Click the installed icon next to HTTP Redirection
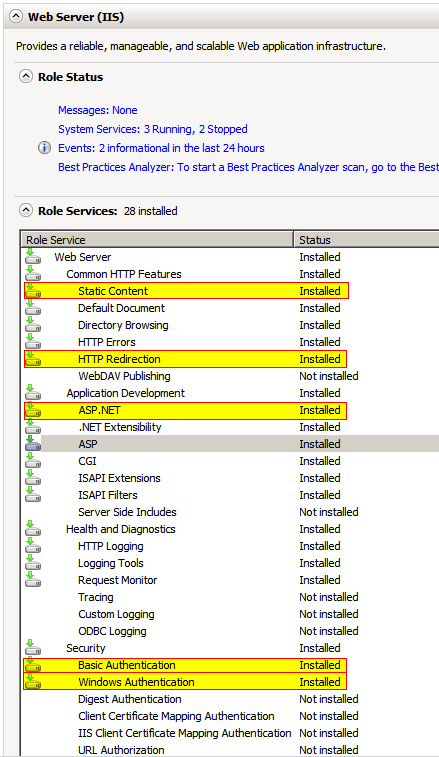 click(33, 359)
